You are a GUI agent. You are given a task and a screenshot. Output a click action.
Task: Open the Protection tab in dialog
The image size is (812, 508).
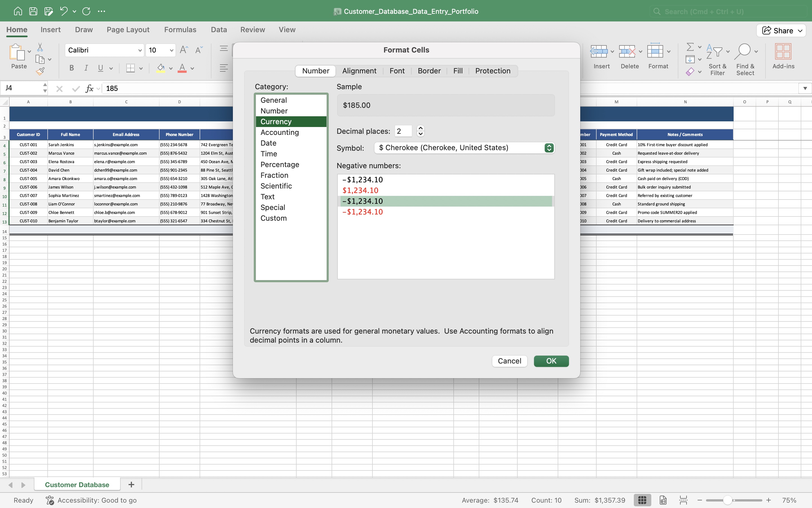coord(493,71)
